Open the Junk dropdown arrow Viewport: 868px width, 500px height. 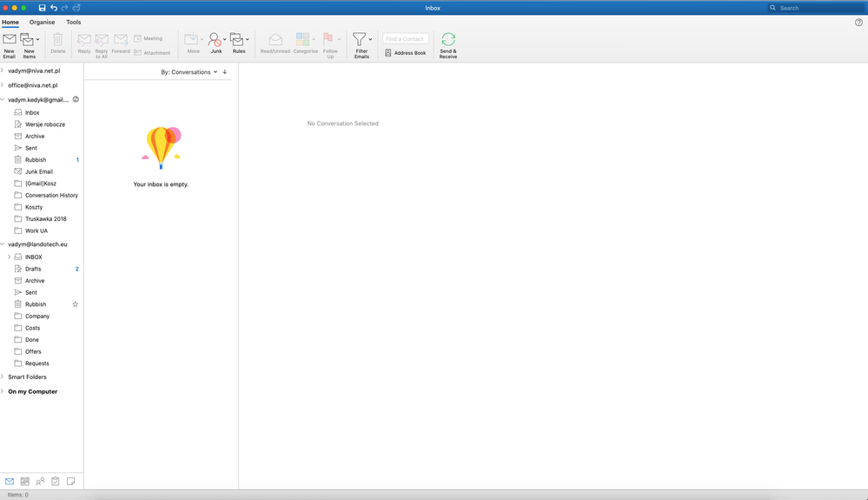(225, 39)
